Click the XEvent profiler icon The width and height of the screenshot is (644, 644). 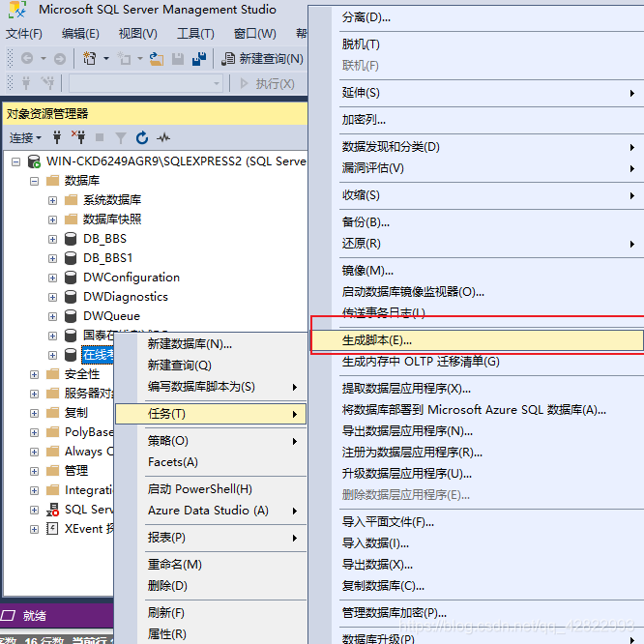point(52,529)
